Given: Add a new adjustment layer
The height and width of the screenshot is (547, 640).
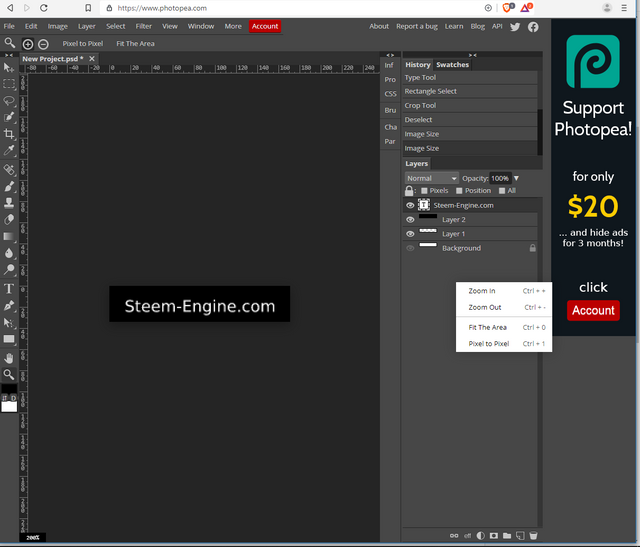Looking at the screenshot, I should (480, 536).
